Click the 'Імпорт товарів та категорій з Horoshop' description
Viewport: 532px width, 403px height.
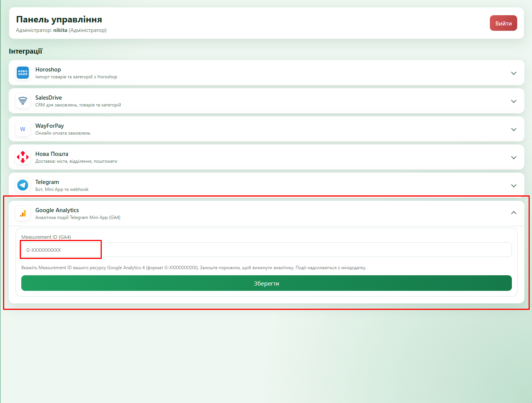tap(76, 77)
